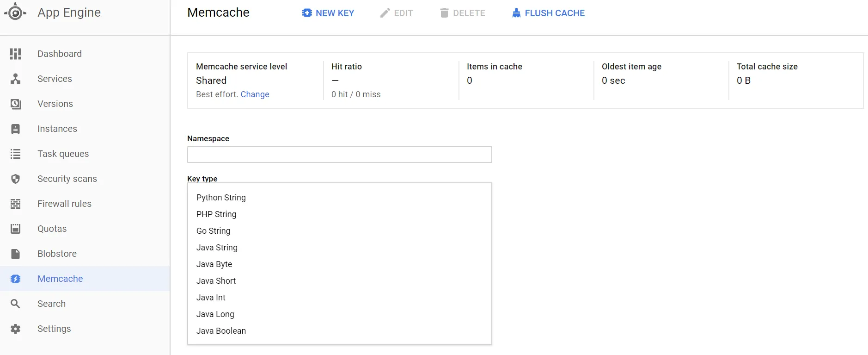Click the "Total cache size" label
The height and width of the screenshot is (355, 868).
pyautogui.click(x=767, y=67)
